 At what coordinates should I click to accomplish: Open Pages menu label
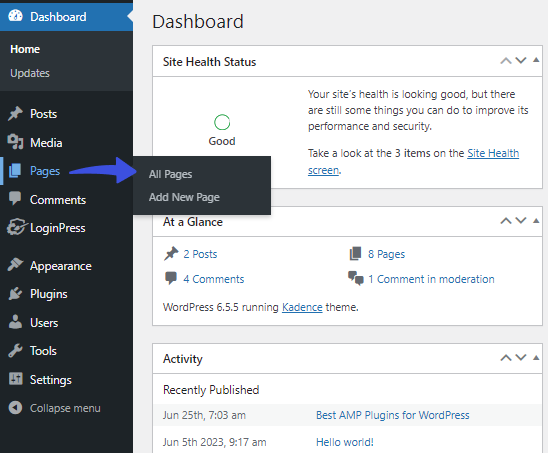[45, 171]
